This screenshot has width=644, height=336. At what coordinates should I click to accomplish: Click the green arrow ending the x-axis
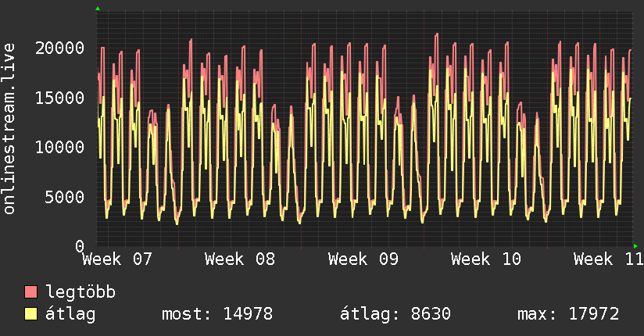click(x=635, y=245)
